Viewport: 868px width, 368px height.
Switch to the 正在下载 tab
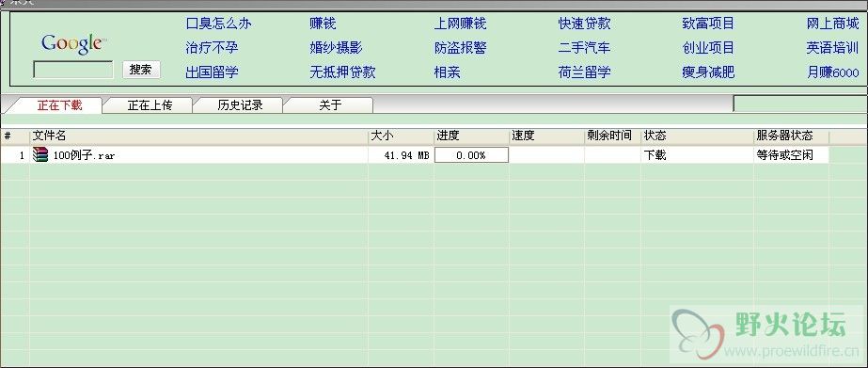click(58, 105)
